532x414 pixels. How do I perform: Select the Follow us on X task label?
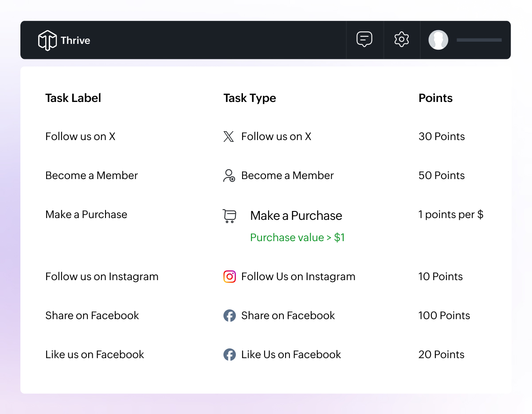tap(80, 137)
